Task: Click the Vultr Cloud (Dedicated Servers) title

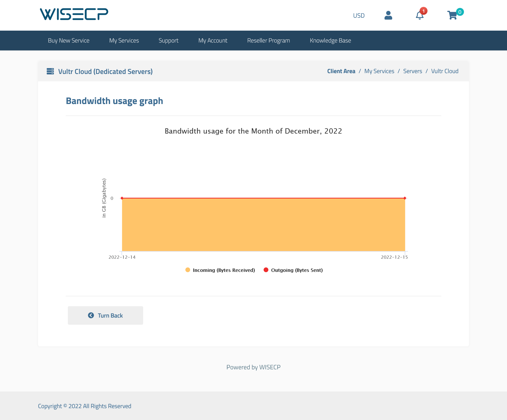Action: click(105, 72)
